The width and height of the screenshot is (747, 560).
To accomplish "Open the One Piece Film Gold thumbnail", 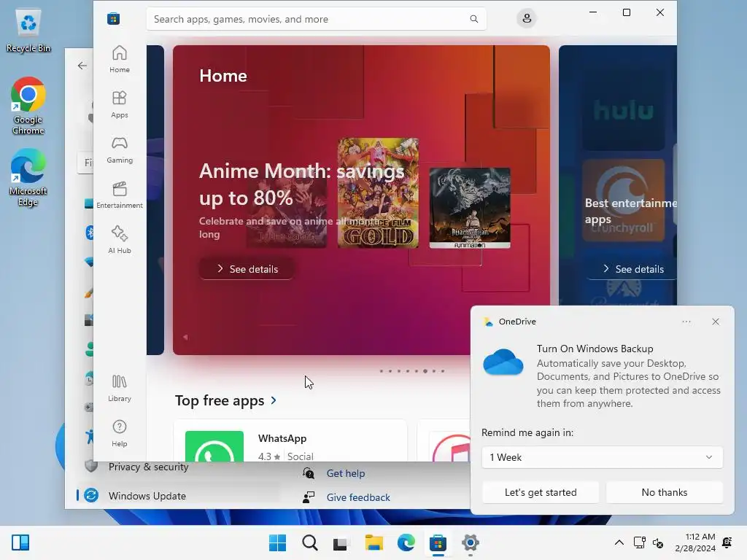I will pos(378,192).
